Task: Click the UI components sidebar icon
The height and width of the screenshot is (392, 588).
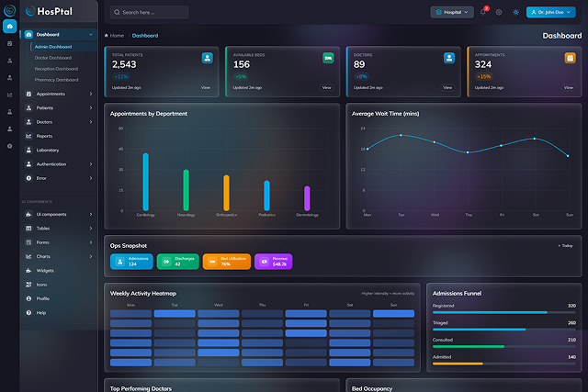Action: tap(28, 215)
